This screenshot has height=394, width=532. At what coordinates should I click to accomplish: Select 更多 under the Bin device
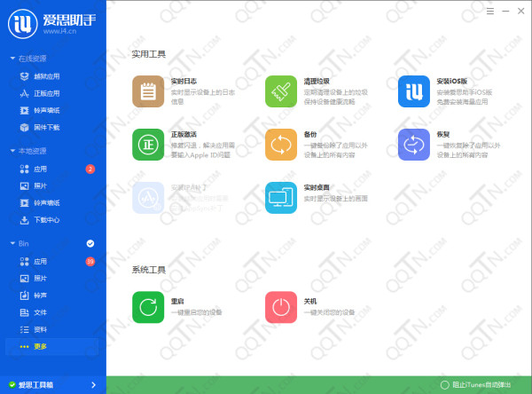click(52, 346)
